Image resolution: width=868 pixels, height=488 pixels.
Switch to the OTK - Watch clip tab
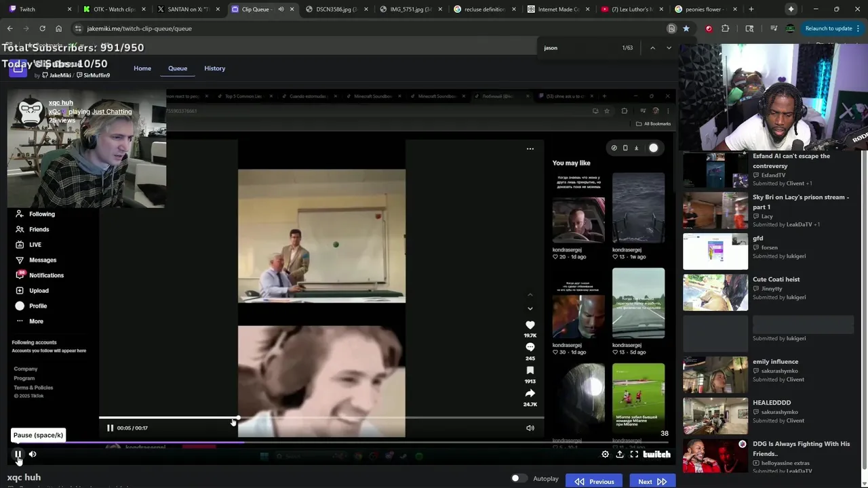(x=114, y=9)
